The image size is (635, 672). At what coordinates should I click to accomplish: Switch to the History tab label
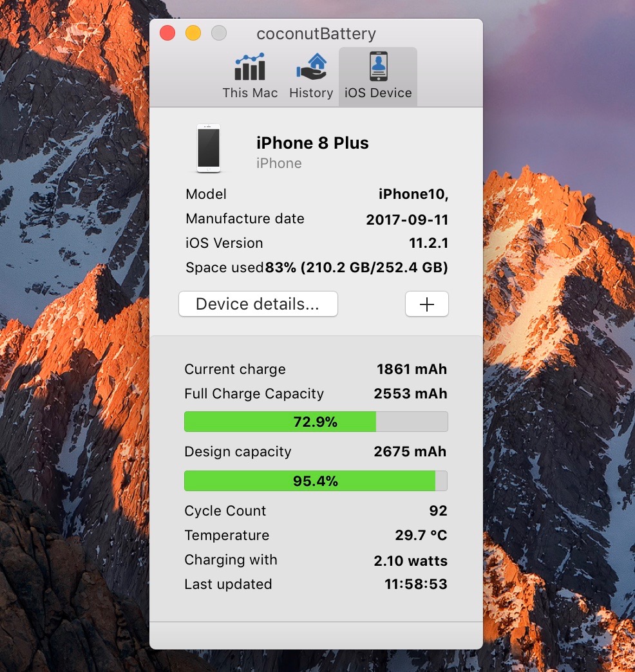[311, 93]
